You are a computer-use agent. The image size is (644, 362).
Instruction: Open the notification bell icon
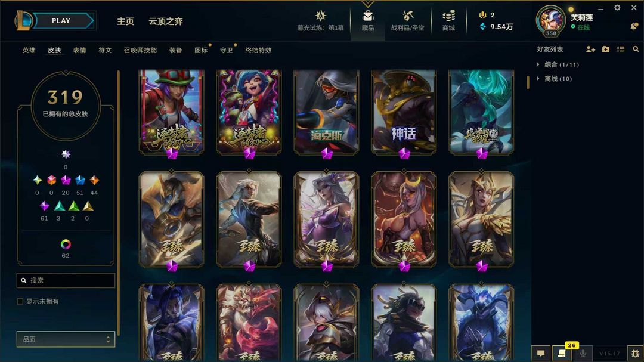click(634, 26)
